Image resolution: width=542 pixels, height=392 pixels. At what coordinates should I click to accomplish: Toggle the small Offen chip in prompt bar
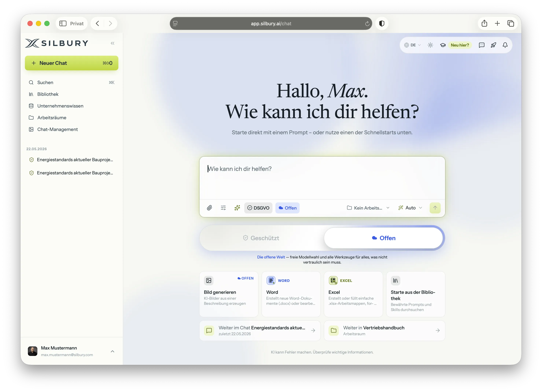tap(287, 208)
